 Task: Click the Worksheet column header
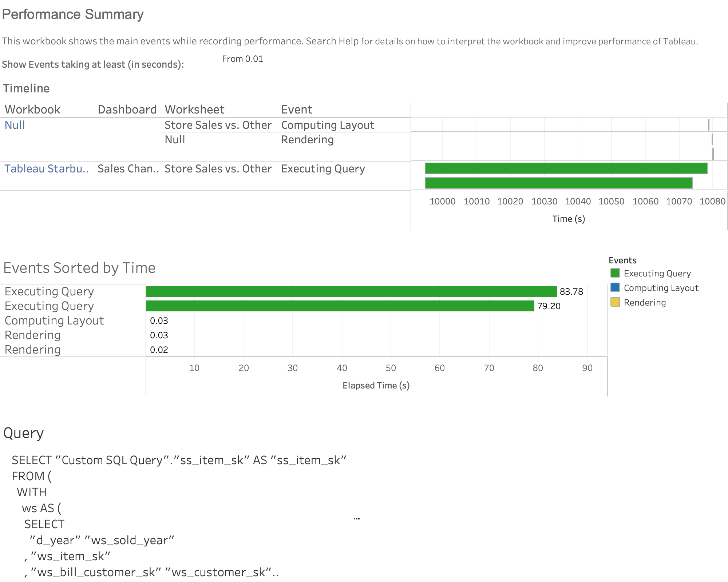[194, 109]
